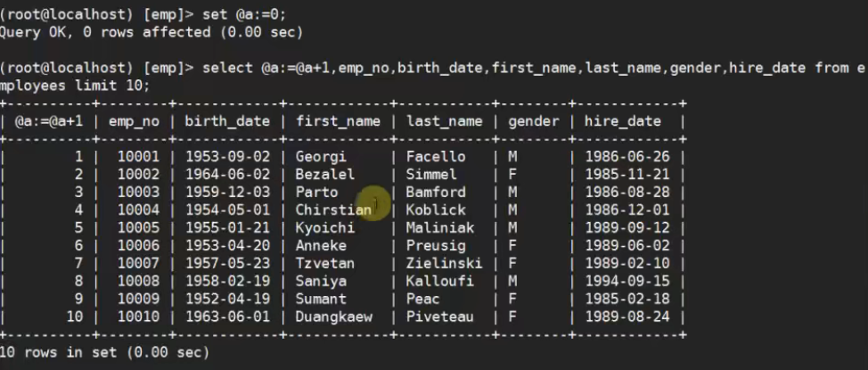The height and width of the screenshot is (370, 868).
Task: Click hire date 1986-06-26
Action: point(627,157)
